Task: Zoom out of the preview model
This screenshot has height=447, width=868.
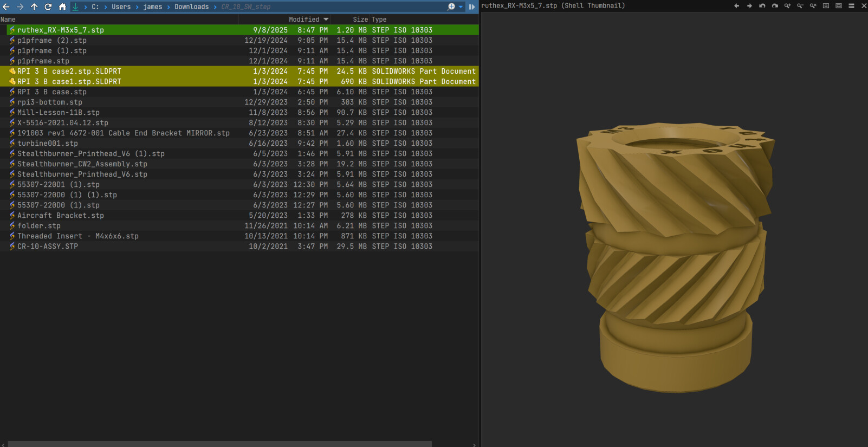Action: [800, 6]
